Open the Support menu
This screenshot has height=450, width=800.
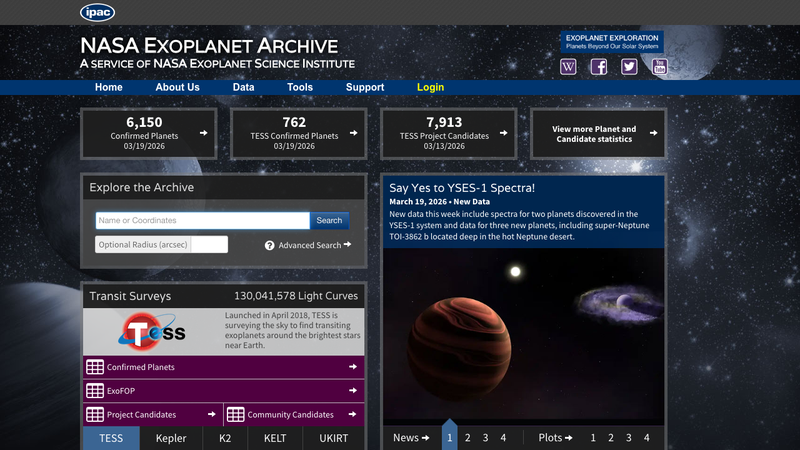[x=365, y=87]
